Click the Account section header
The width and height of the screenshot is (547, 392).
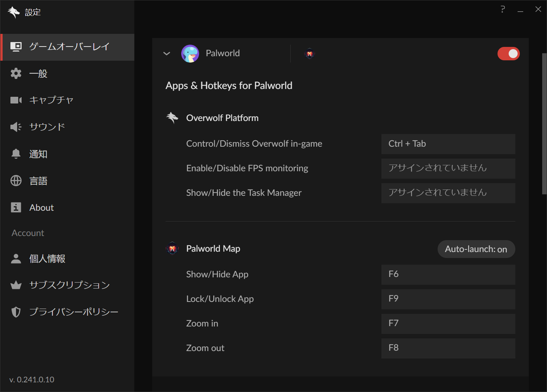[x=28, y=233]
